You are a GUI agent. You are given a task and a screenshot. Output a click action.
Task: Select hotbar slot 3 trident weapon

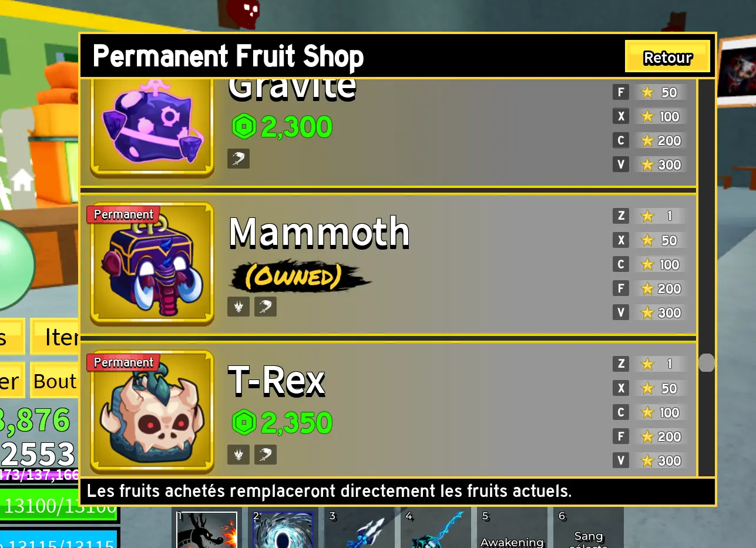coord(359,530)
